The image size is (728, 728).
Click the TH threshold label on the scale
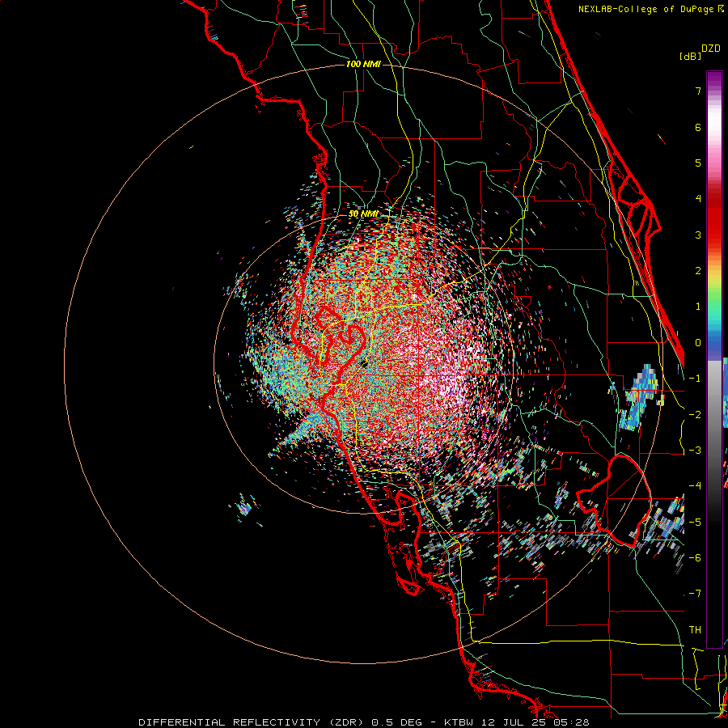[695, 630]
